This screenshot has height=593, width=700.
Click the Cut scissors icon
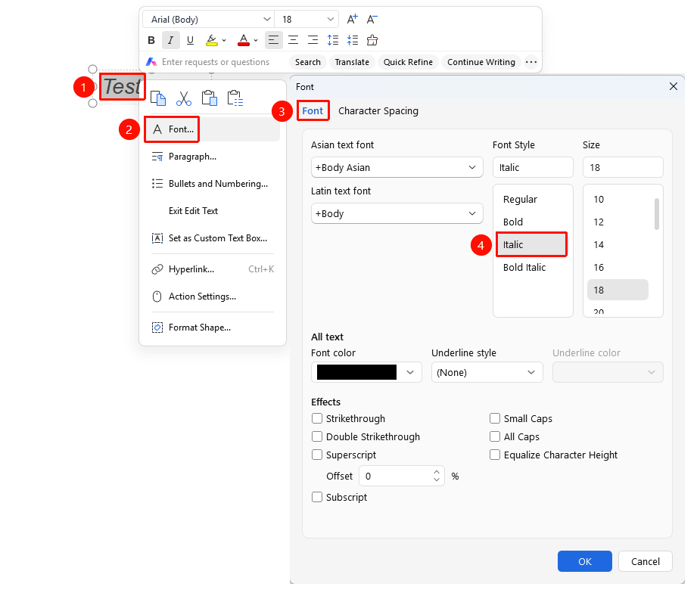coord(183,98)
